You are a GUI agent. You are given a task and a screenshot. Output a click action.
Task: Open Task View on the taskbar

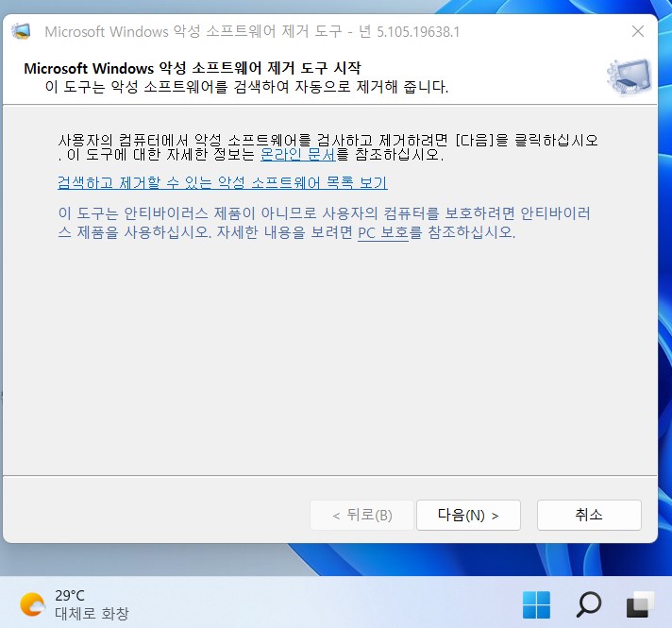coord(640,604)
